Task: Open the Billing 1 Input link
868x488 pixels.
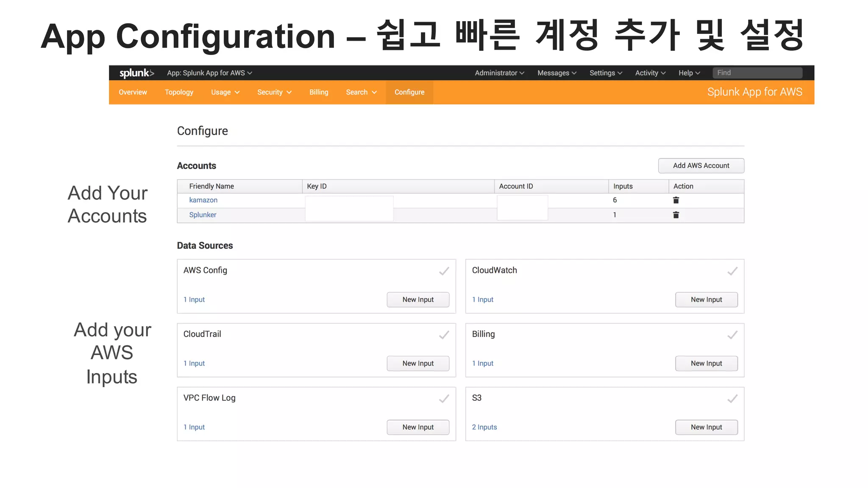Action: pos(483,363)
